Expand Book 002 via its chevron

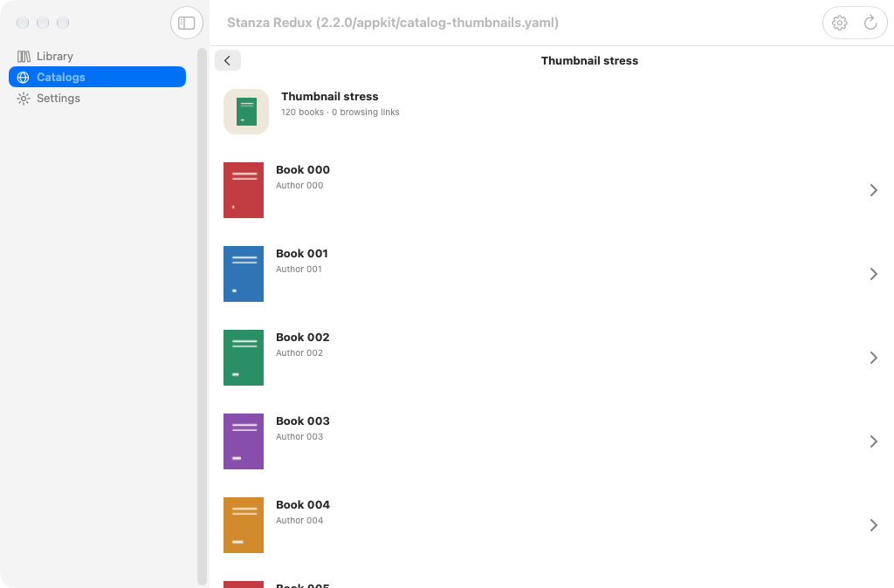(873, 358)
